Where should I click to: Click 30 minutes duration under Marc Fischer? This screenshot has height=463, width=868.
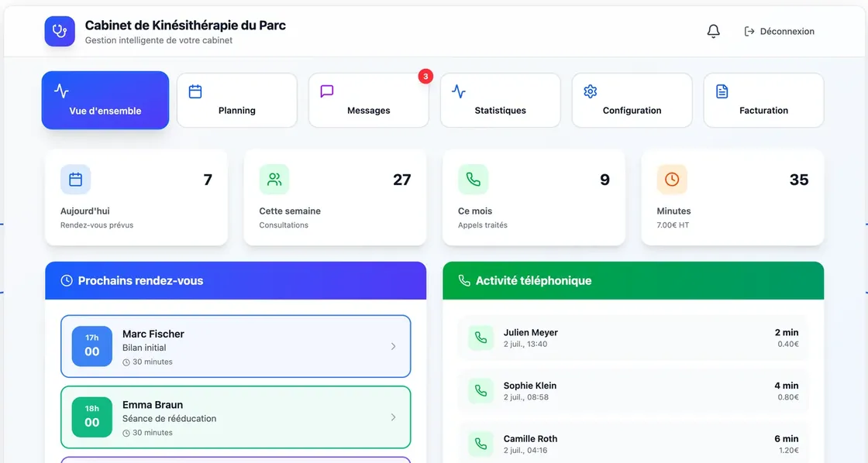147,362
